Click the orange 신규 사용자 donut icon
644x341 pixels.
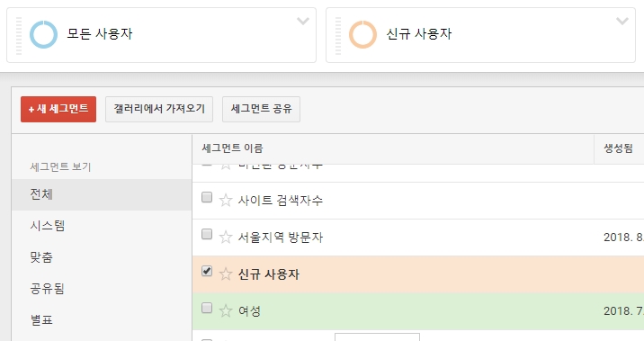[362, 34]
